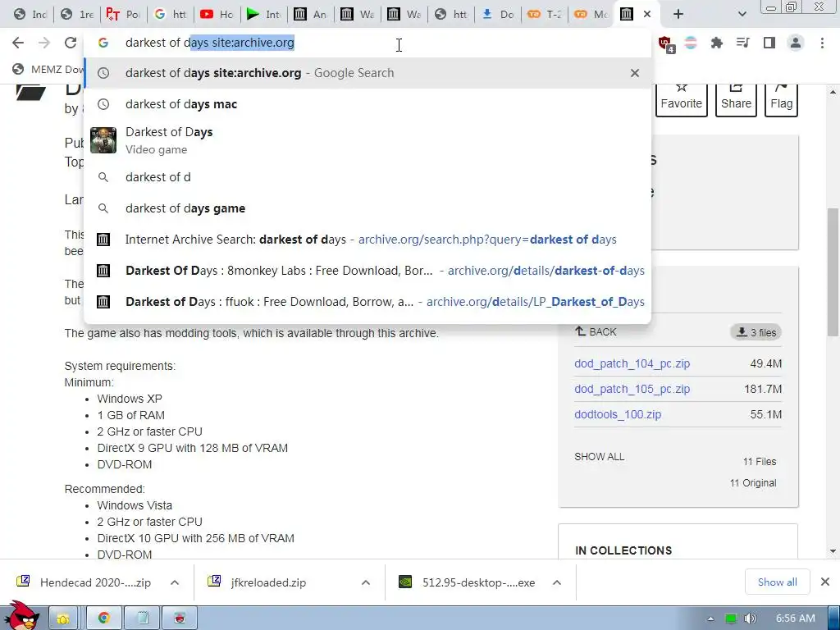Download dodtools_100.zip
Screen dimensions: 840x630
click(x=618, y=414)
